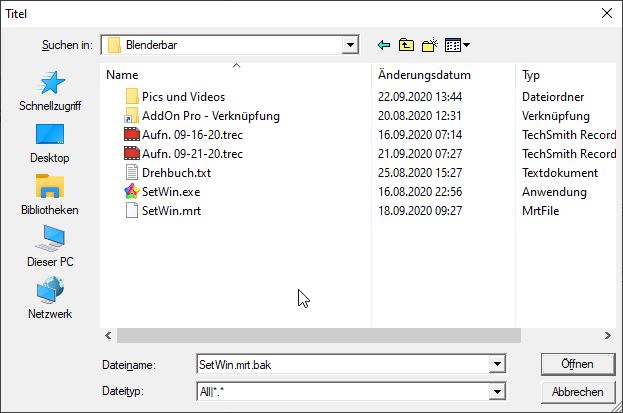This screenshot has width=623, height=413.
Task: Click the Öffnen button
Action: 576,363
